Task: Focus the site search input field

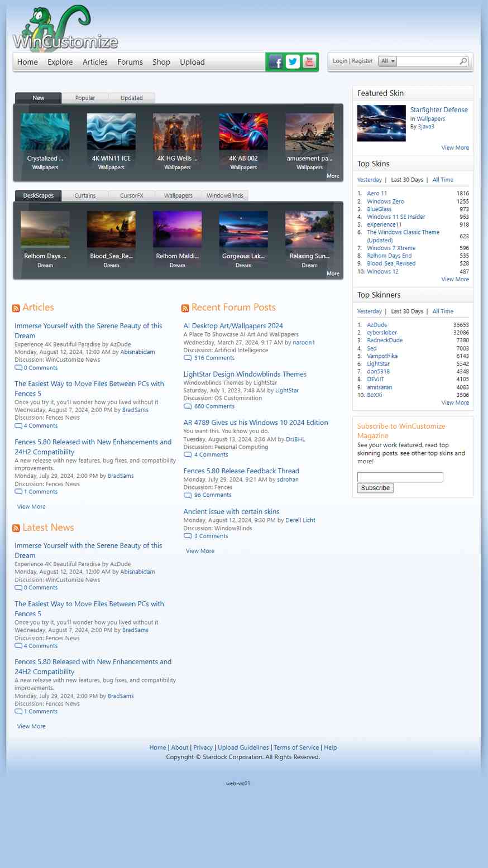Action: pos(428,61)
